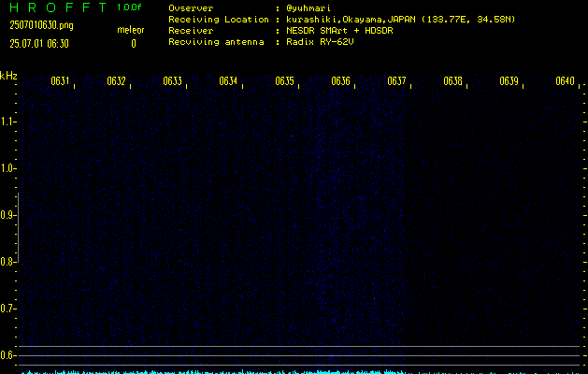The image size is (588, 374).
Task: Click the kurashiki, Okayama, JAPAN location text
Action: click(x=400, y=20)
